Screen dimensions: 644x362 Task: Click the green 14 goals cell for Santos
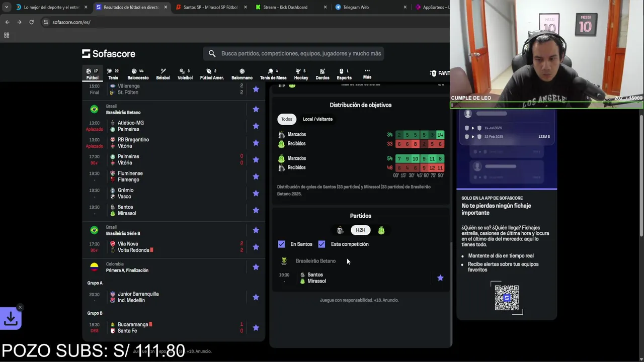coord(440,135)
